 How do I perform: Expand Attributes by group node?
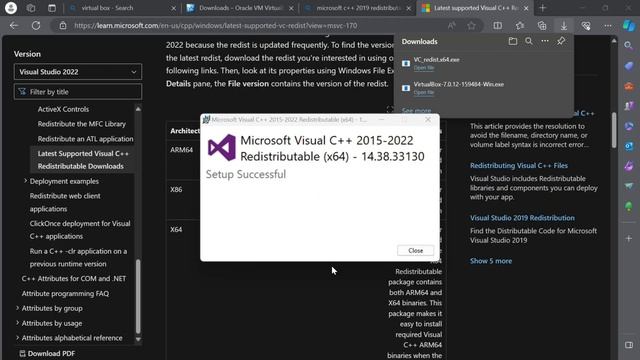[x=18, y=308]
